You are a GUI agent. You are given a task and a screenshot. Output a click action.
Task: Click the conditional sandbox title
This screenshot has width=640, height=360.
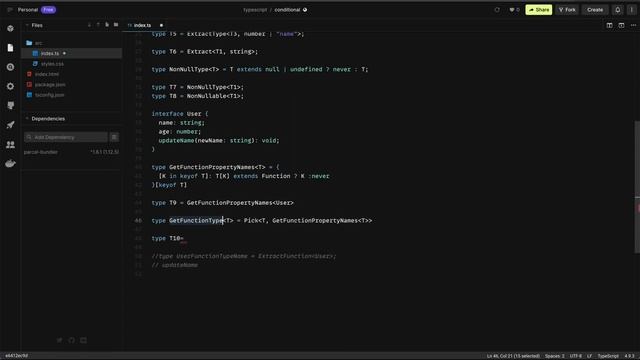point(287,10)
